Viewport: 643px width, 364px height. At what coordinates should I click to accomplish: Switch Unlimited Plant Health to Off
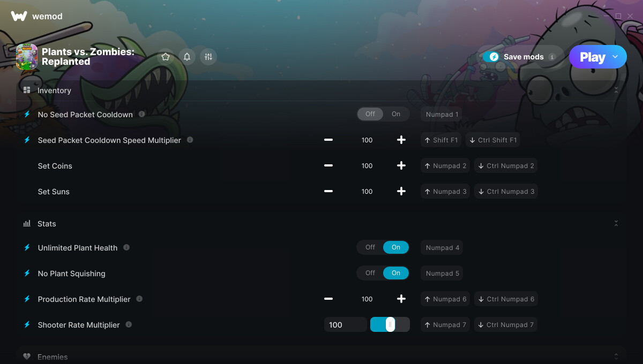pyautogui.click(x=370, y=247)
